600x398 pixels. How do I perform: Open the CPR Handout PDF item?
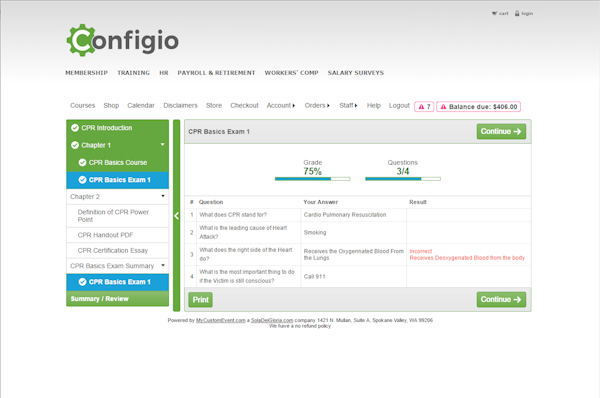click(x=117, y=235)
